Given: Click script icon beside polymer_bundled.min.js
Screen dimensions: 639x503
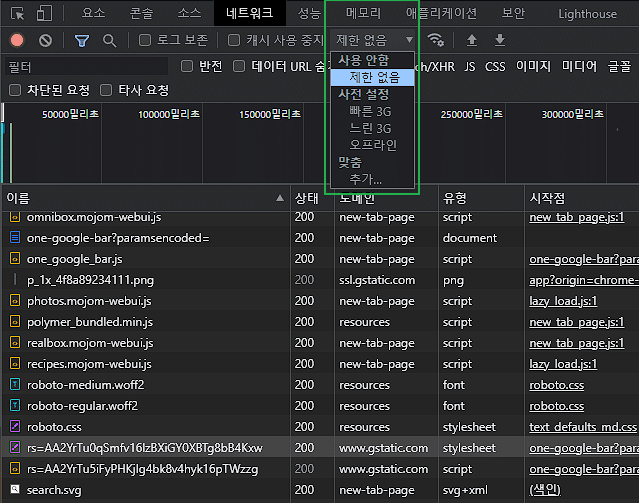Looking at the screenshot, I should pos(15,322).
